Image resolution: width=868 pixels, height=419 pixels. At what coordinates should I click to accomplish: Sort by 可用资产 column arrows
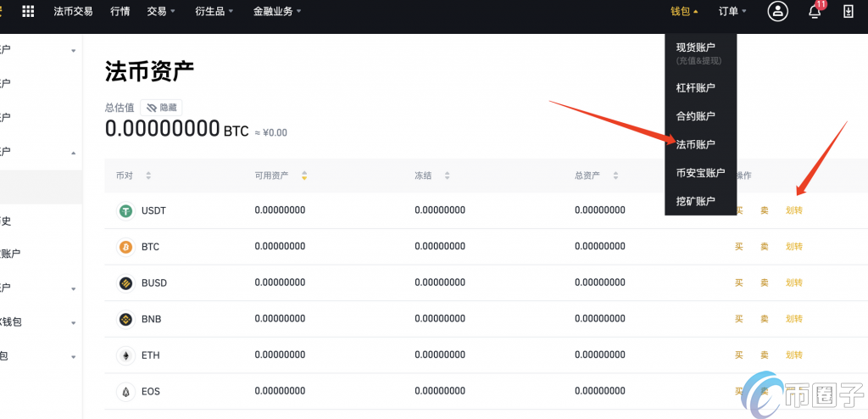(x=304, y=176)
